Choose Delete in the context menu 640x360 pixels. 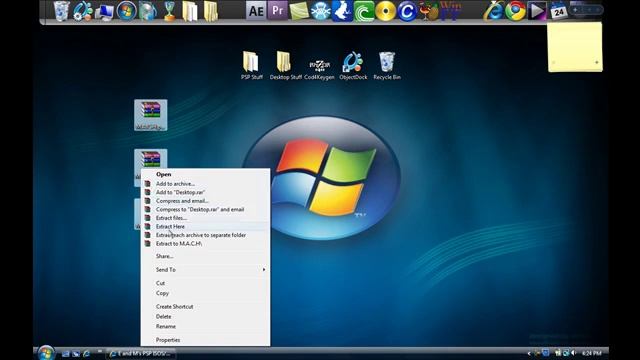click(205, 317)
